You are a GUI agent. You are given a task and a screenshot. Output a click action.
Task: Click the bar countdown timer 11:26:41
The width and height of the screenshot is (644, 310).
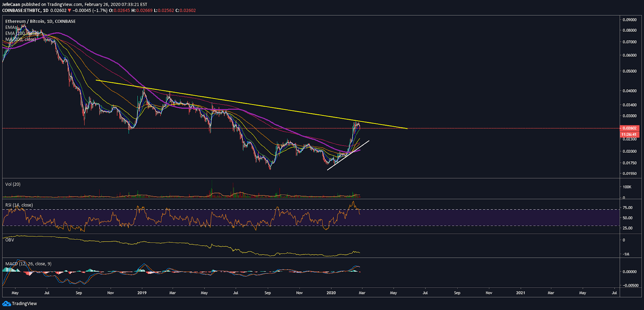tap(629, 134)
